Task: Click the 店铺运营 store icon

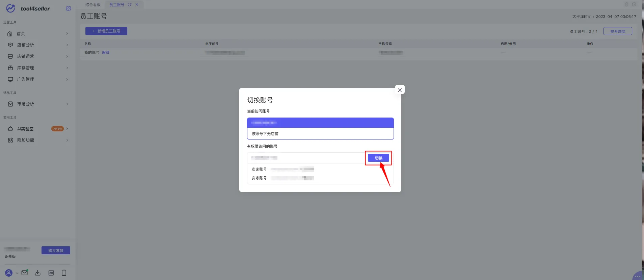Action: click(10, 56)
